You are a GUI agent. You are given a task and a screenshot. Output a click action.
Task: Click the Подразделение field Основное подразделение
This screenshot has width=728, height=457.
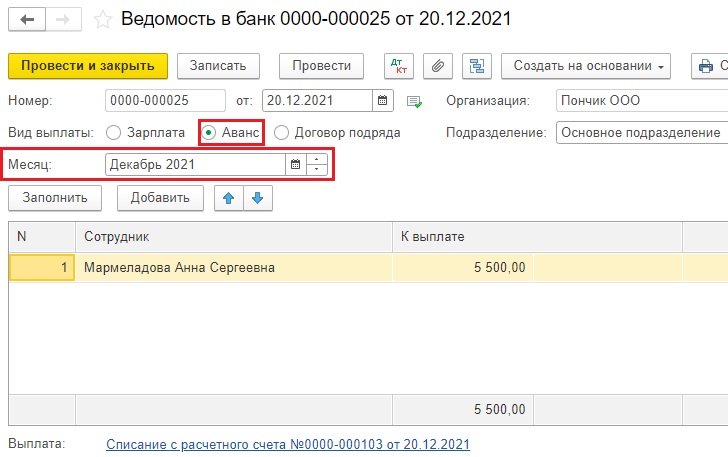tap(642, 133)
